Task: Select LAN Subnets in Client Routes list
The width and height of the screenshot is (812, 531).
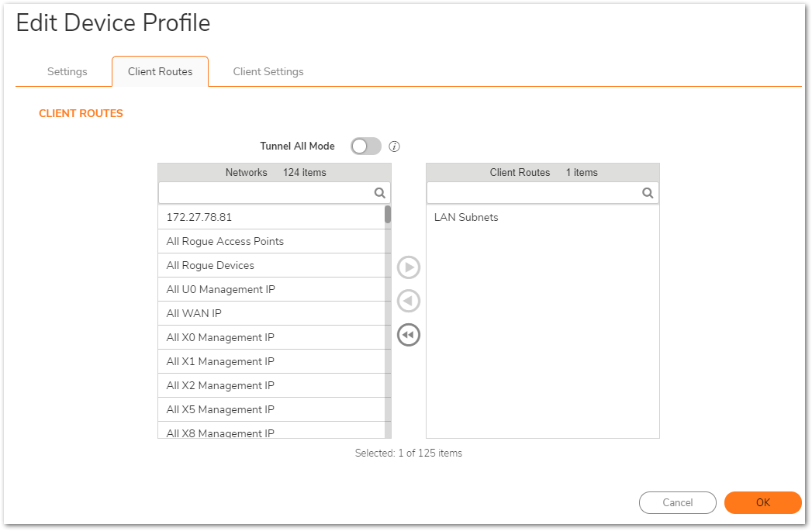Action: point(466,217)
